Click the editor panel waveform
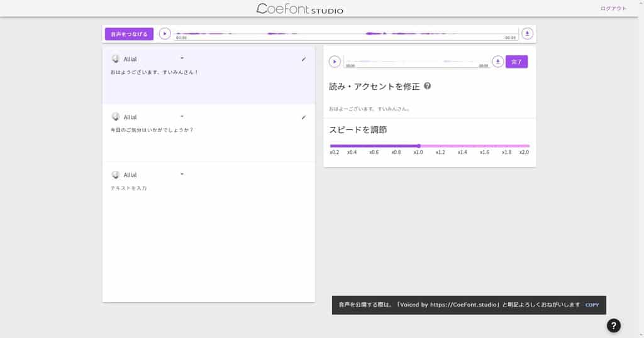The width and height of the screenshot is (644, 338). click(x=416, y=62)
